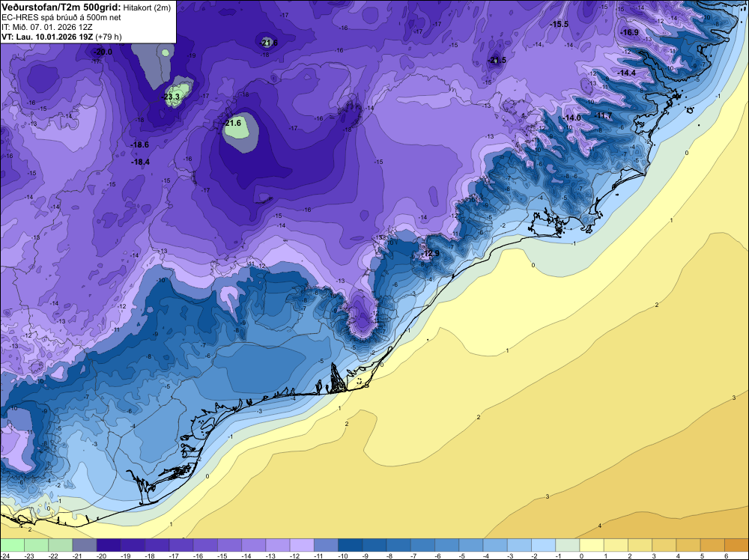Viewport: 749px width, 560px height.
Task: Click the 'IT: Mið. 07. 01. 2026 12Z' line
Action: (x=46, y=27)
